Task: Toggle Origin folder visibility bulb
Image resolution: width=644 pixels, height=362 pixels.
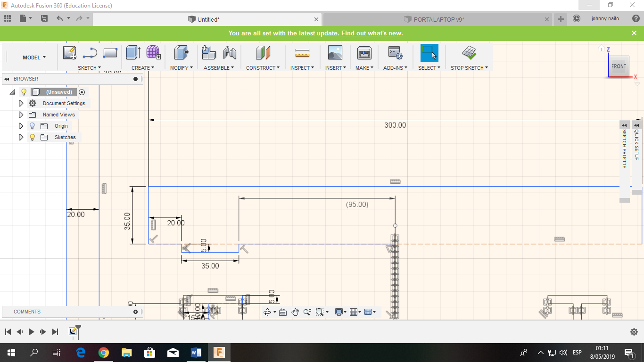Action: pyautogui.click(x=32, y=126)
